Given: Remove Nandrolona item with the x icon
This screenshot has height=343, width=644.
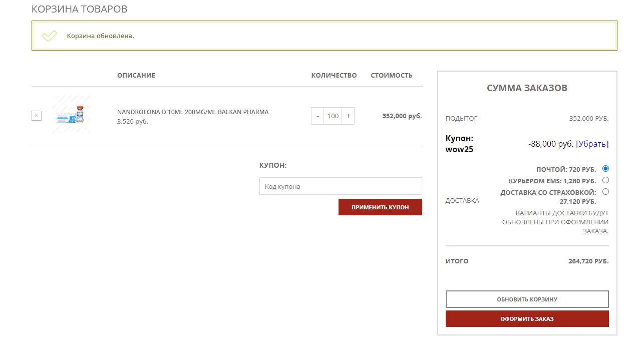Looking at the screenshot, I should click(x=37, y=116).
